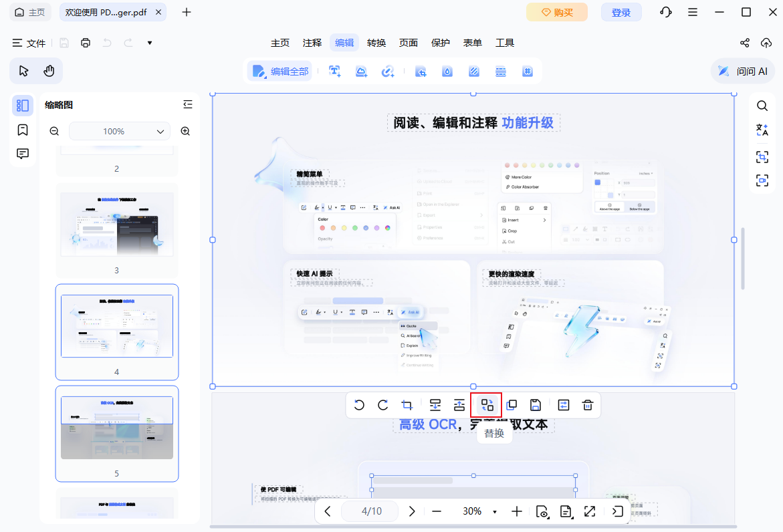The image size is (783, 532).
Task: Click the 问问 AI button
Action: [x=743, y=72]
